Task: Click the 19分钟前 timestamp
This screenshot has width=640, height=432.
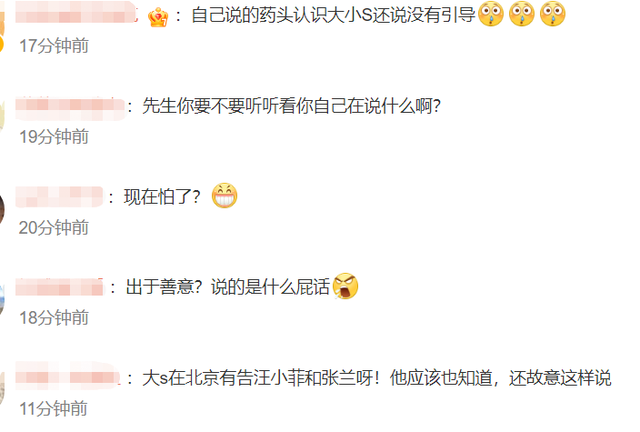Action: 54,137
